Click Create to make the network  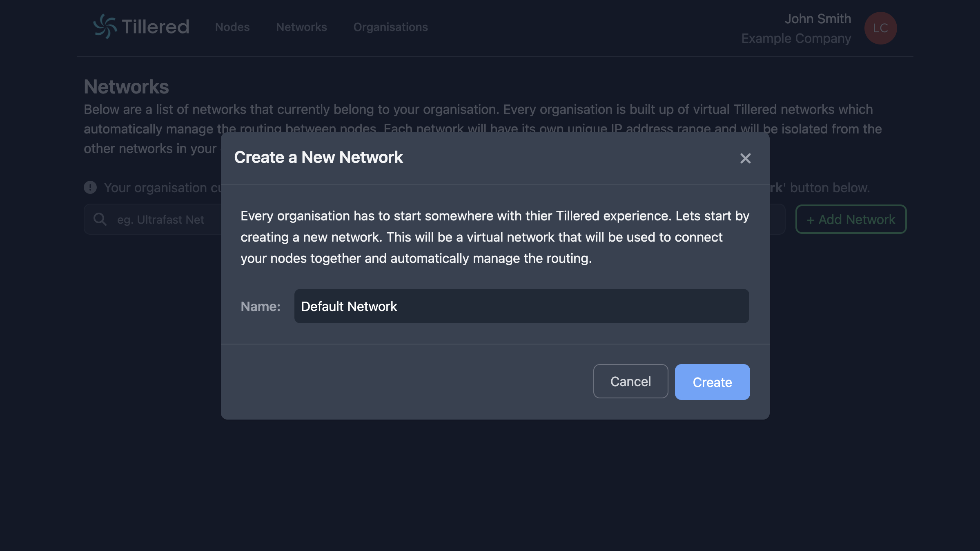pyautogui.click(x=712, y=382)
